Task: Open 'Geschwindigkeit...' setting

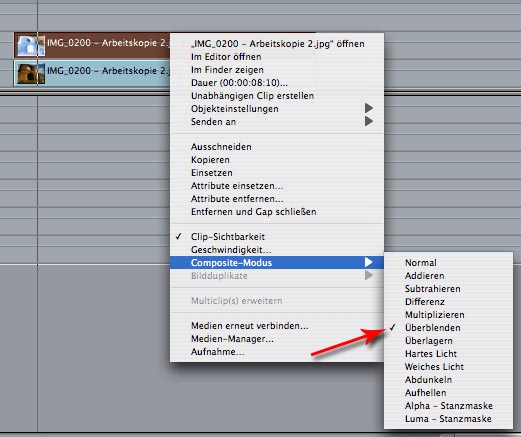Action: 277,250
